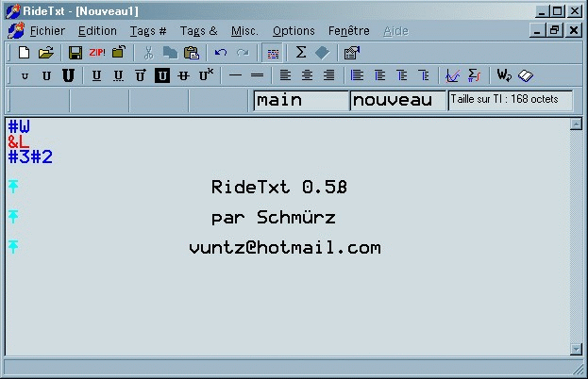Undo the last action
Image resolution: width=588 pixels, height=379 pixels.
click(221, 53)
